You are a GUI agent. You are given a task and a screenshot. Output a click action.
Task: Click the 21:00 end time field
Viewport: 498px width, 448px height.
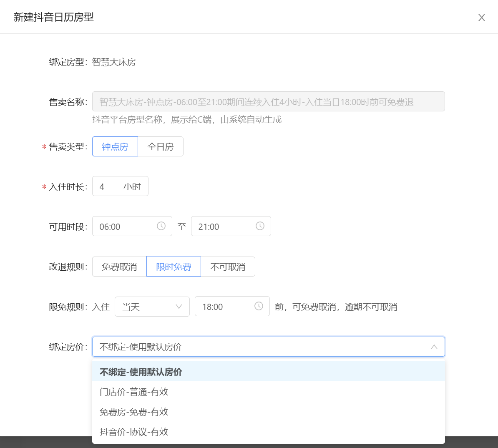coord(231,226)
